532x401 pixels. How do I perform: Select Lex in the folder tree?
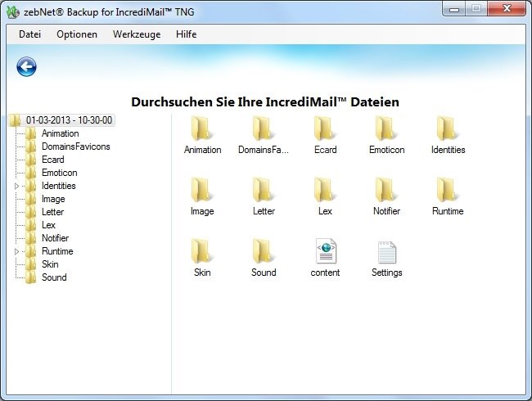click(x=48, y=225)
